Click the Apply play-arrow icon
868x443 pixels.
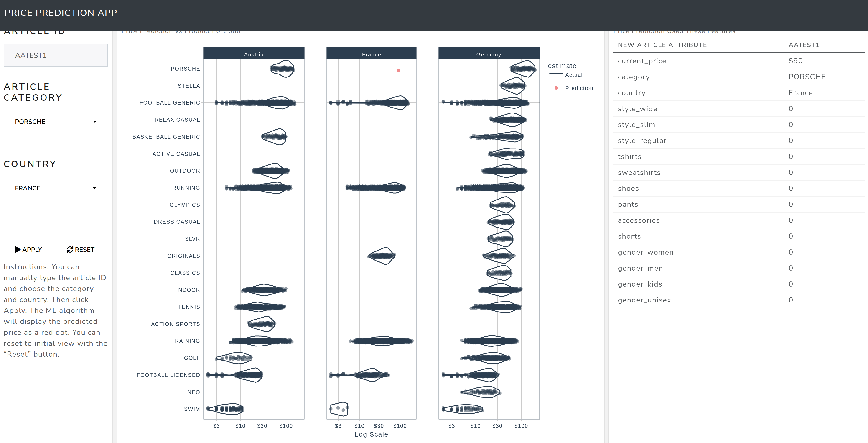tap(18, 249)
